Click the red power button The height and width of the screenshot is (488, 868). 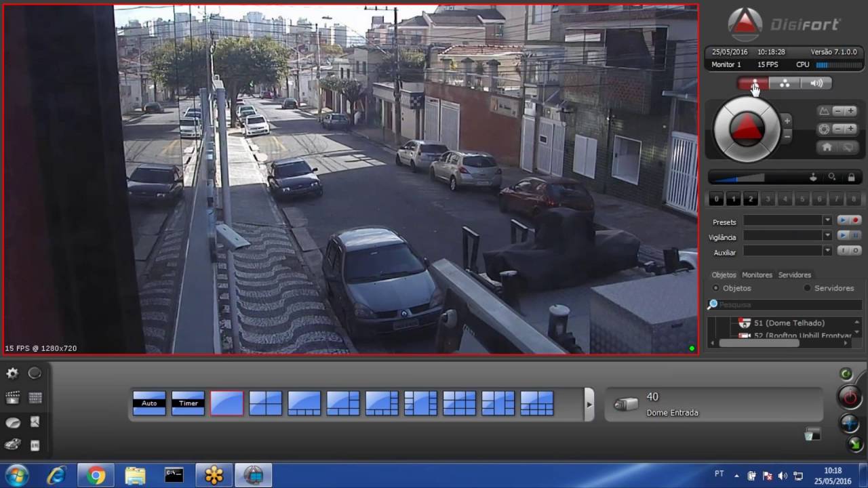click(850, 397)
